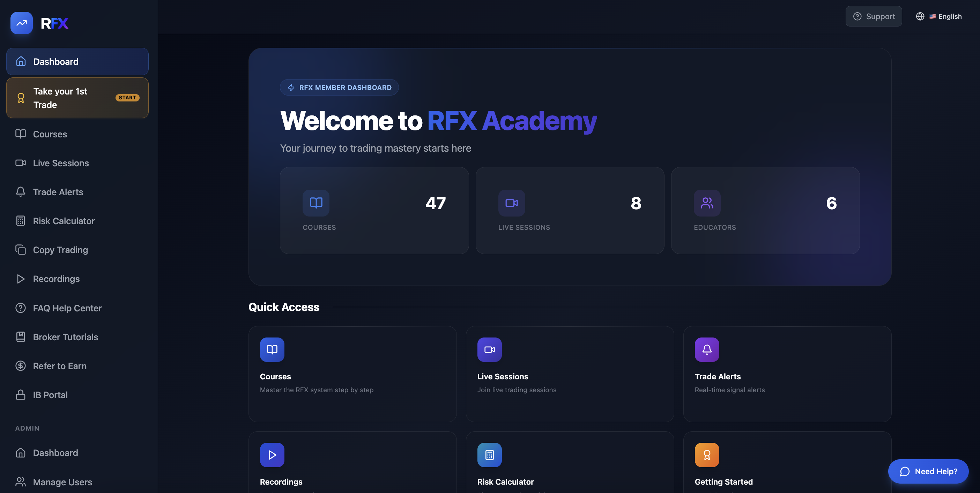This screenshot has height=493, width=980.
Task: Click the users icon next to Manage Users
Action: 21,482
